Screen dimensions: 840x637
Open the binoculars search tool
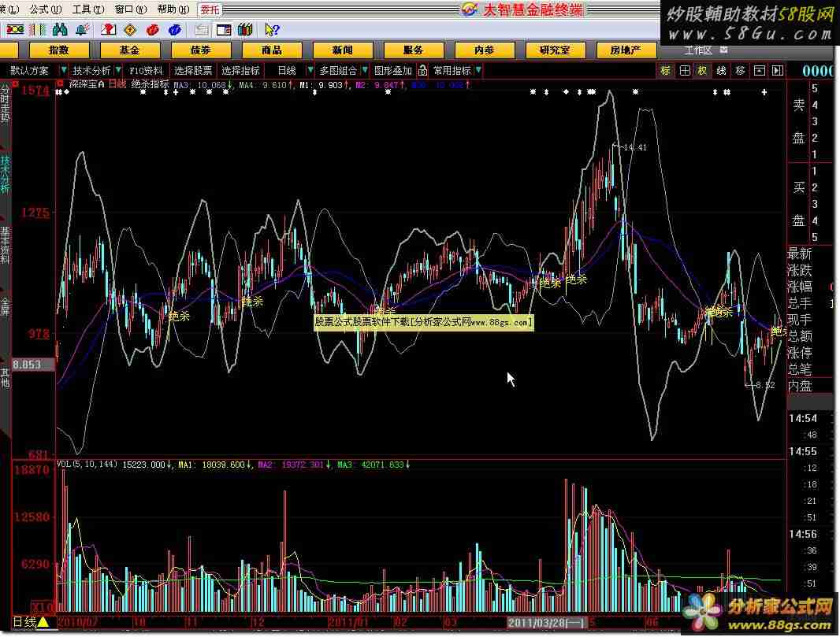click(x=60, y=29)
